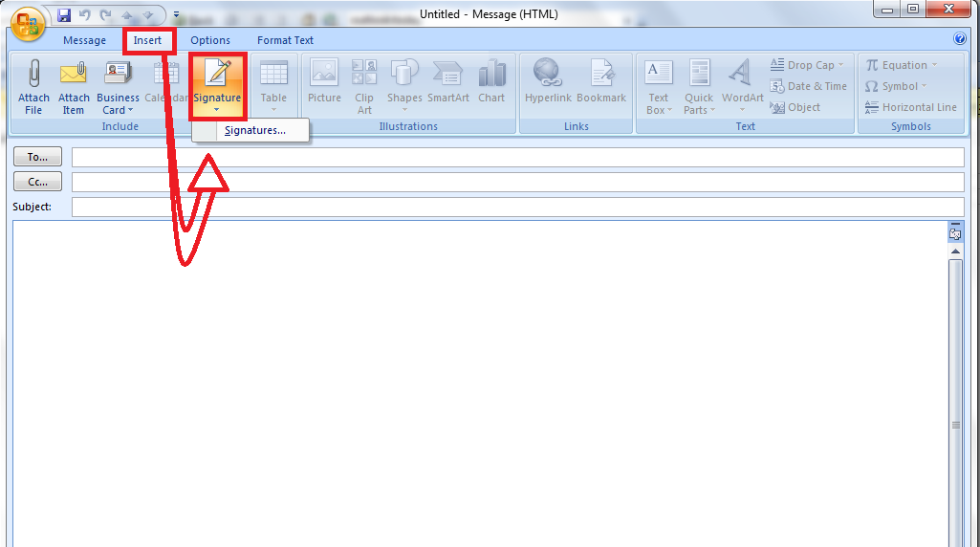Insert a Horizontal Line
The width and height of the screenshot is (980, 547).
910,107
